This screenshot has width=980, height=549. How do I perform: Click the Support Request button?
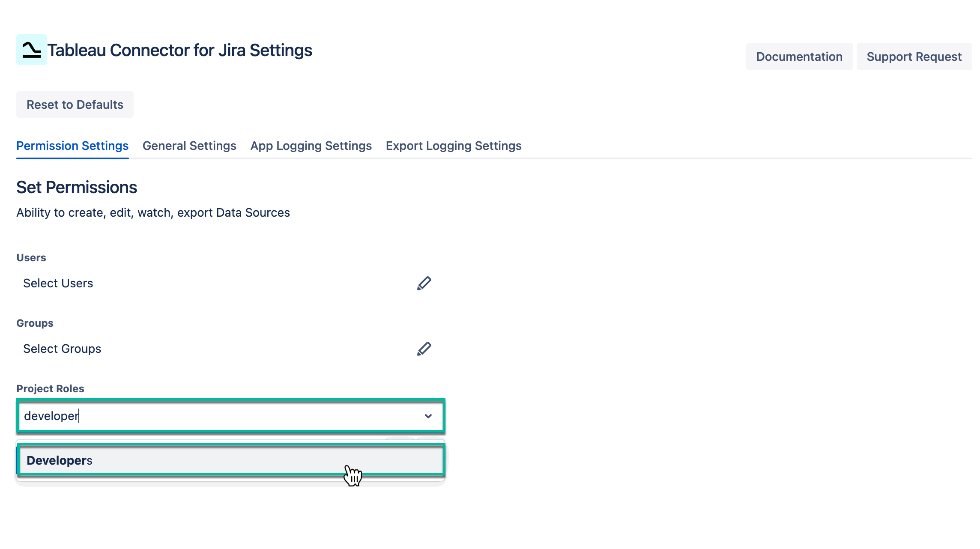[914, 56]
